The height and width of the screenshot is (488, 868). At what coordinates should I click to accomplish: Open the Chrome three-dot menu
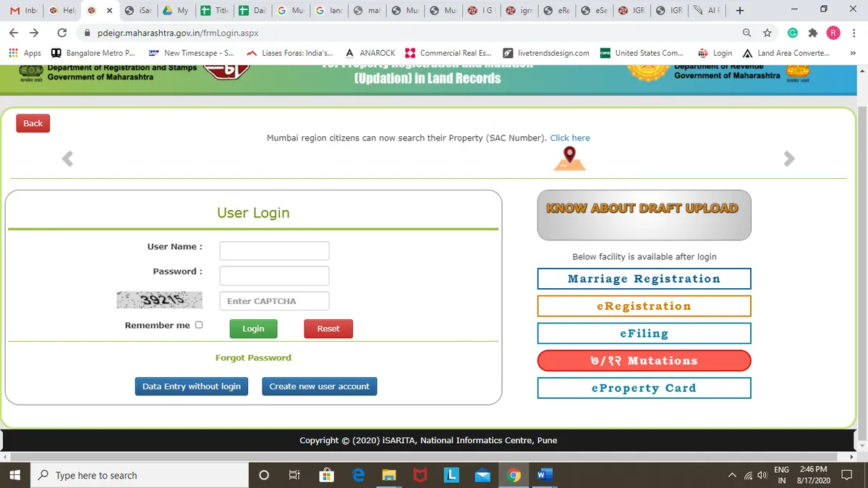[x=854, y=33]
